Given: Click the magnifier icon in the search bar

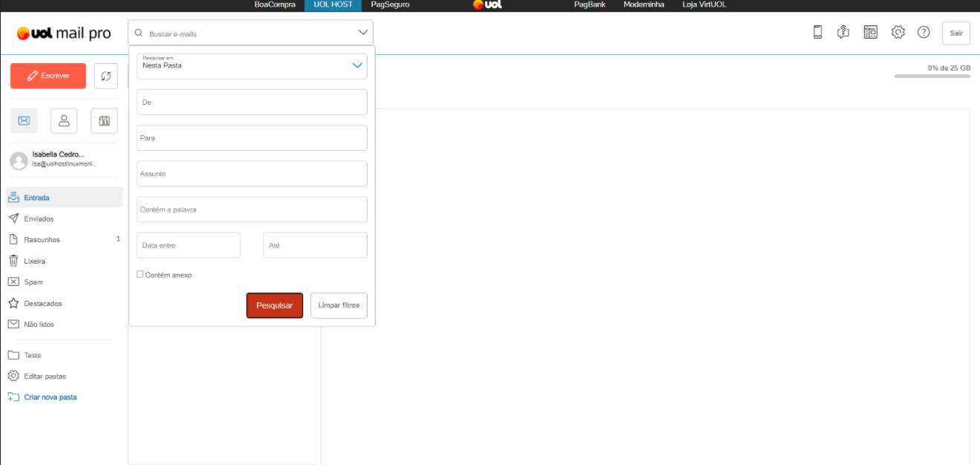Looking at the screenshot, I should click(139, 33).
